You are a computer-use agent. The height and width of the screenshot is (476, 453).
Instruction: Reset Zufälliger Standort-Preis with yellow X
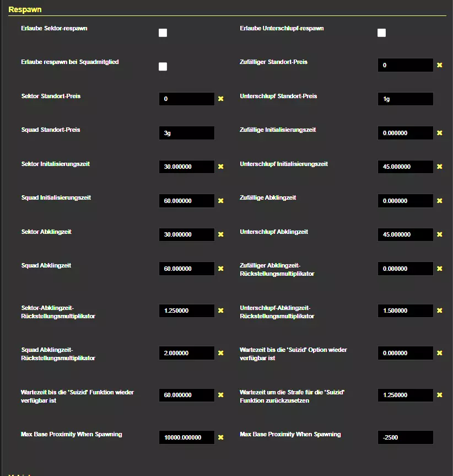[439, 65]
